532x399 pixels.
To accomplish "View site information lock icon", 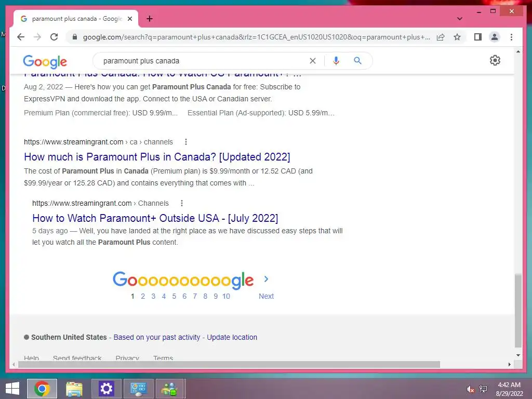I will tap(75, 37).
